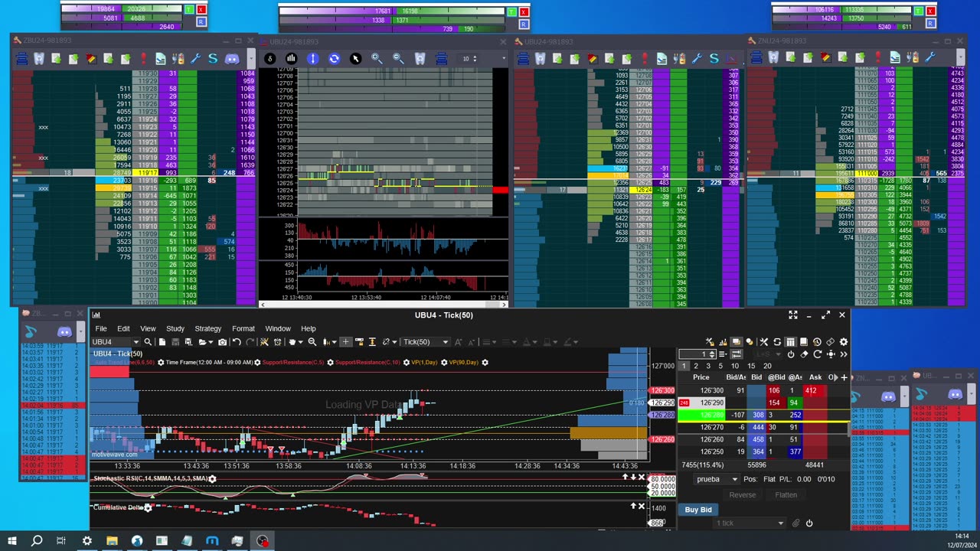980x551 pixels.
Task: Click the order quantity input field
Action: [697, 354]
